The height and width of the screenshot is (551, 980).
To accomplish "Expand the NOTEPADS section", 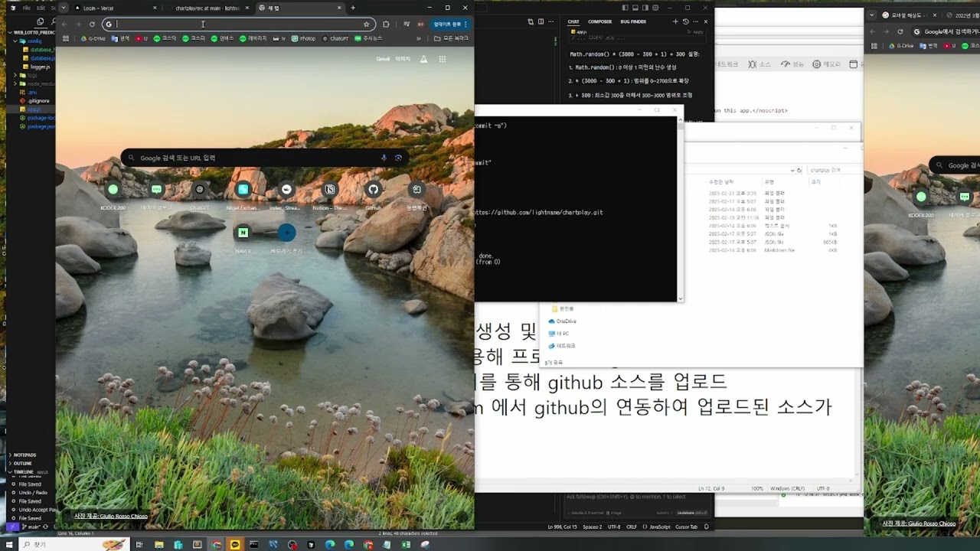I will [24, 455].
